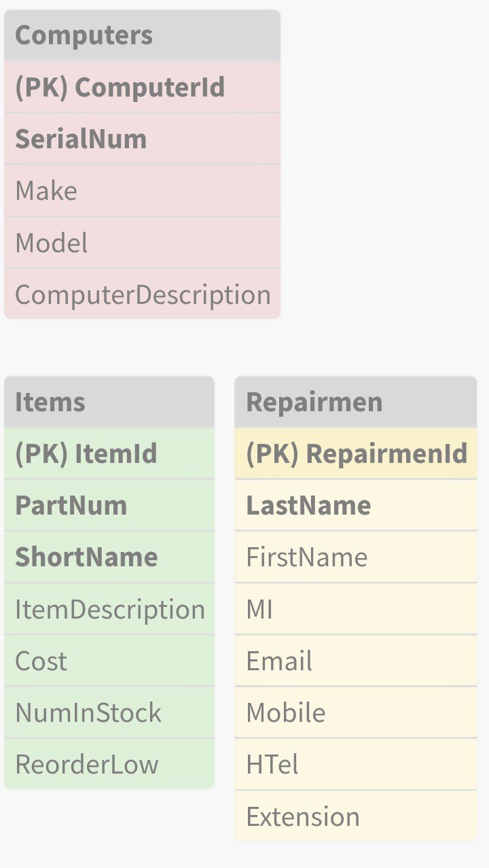Select the SerialNum field row

click(142, 139)
